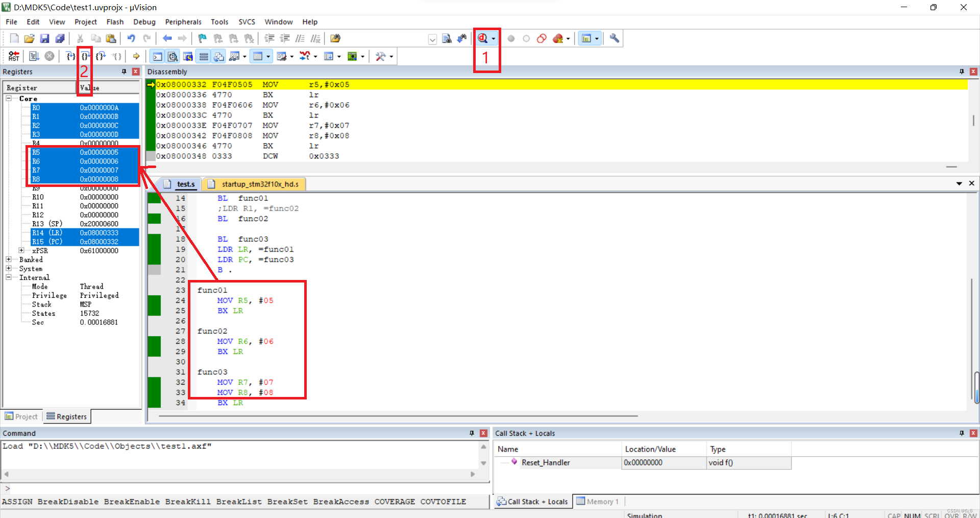Open the Debug menu
This screenshot has width=980, height=518.
[144, 22]
